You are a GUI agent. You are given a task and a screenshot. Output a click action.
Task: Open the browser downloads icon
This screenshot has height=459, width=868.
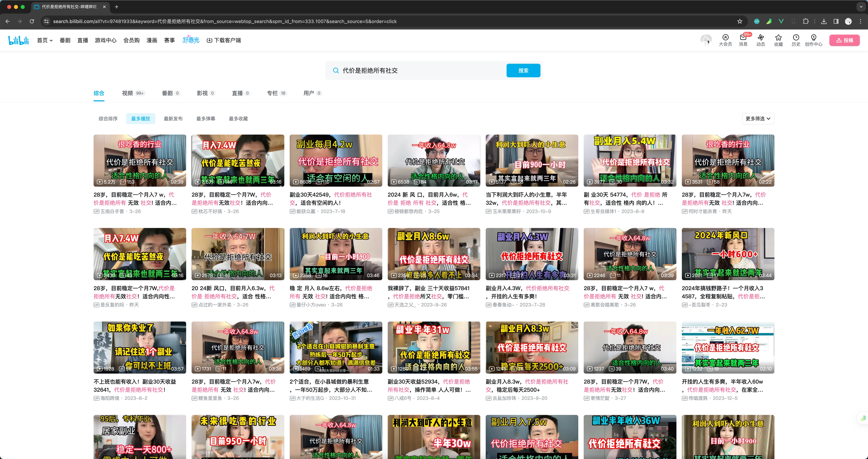click(x=824, y=21)
